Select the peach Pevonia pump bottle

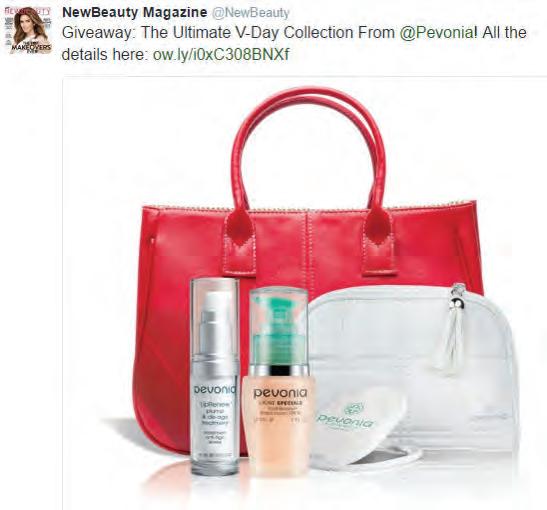click(279, 384)
